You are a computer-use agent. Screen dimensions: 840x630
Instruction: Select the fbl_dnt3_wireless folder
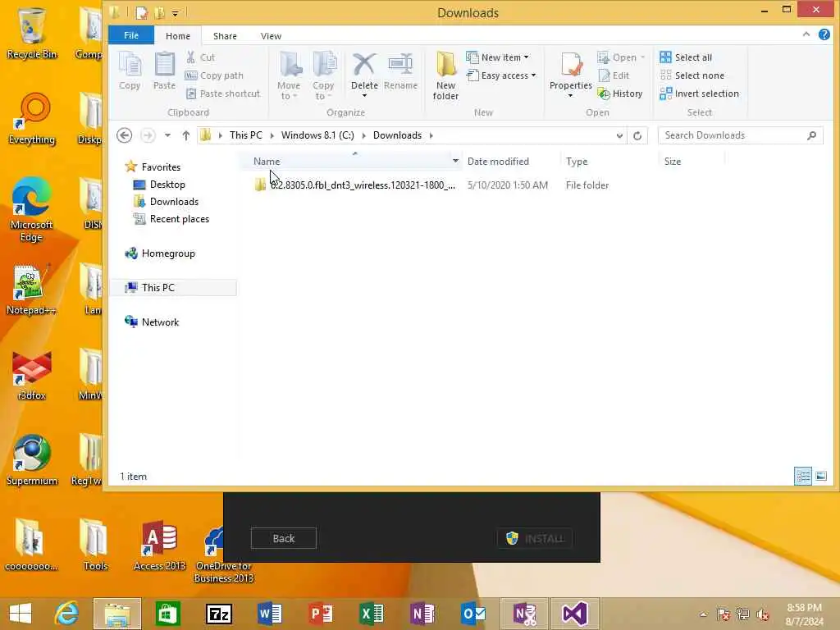[x=354, y=185]
